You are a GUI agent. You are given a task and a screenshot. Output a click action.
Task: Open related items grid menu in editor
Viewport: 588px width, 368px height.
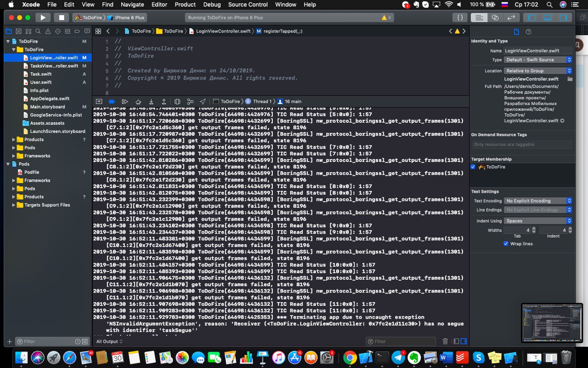click(x=98, y=31)
